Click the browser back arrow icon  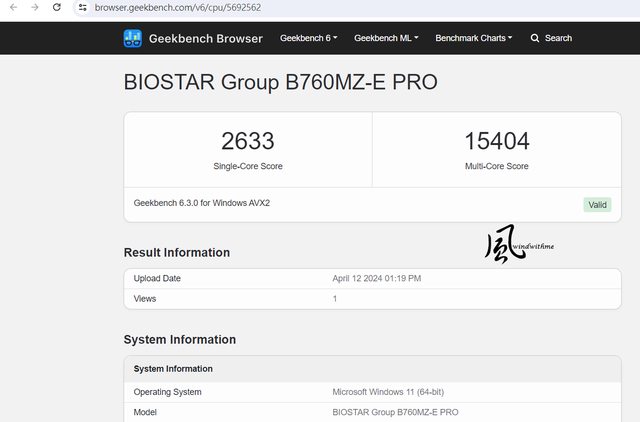coord(13,7)
